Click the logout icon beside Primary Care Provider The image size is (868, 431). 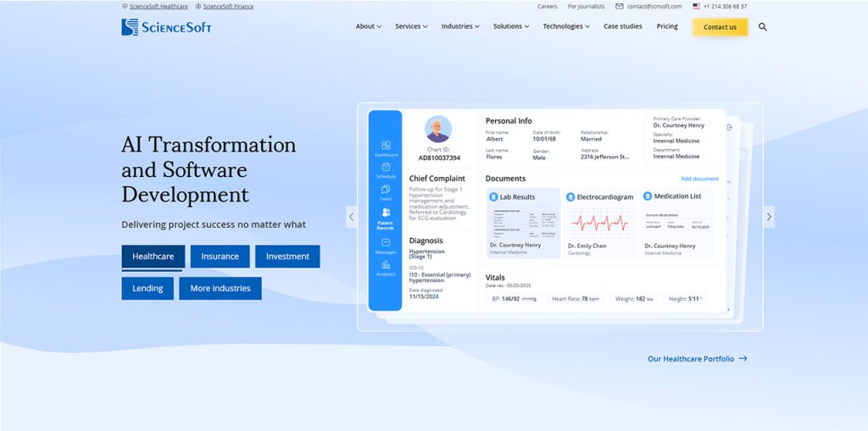(730, 127)
